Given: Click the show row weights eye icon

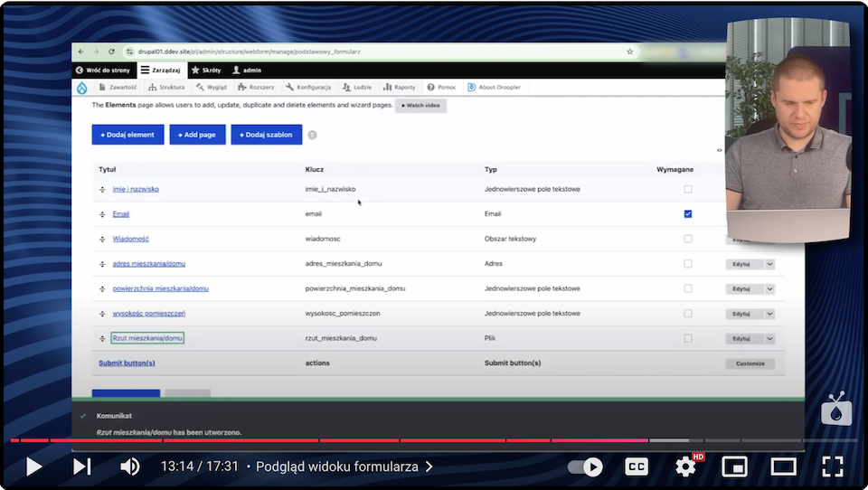Looking at the screenshot, I should [719, 150].
